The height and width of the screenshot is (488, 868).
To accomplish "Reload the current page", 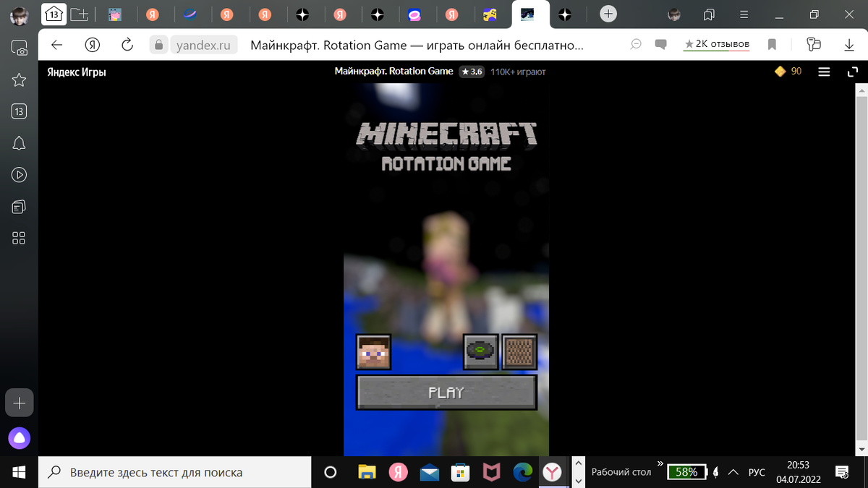I will pos(127,45).
